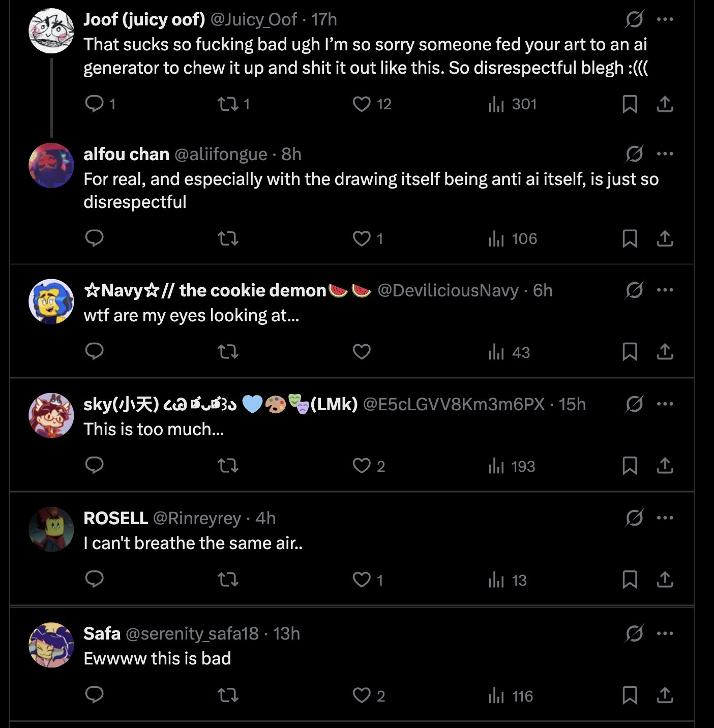Open @DeviliciousNavy profile handle

(x=448, y=290)
